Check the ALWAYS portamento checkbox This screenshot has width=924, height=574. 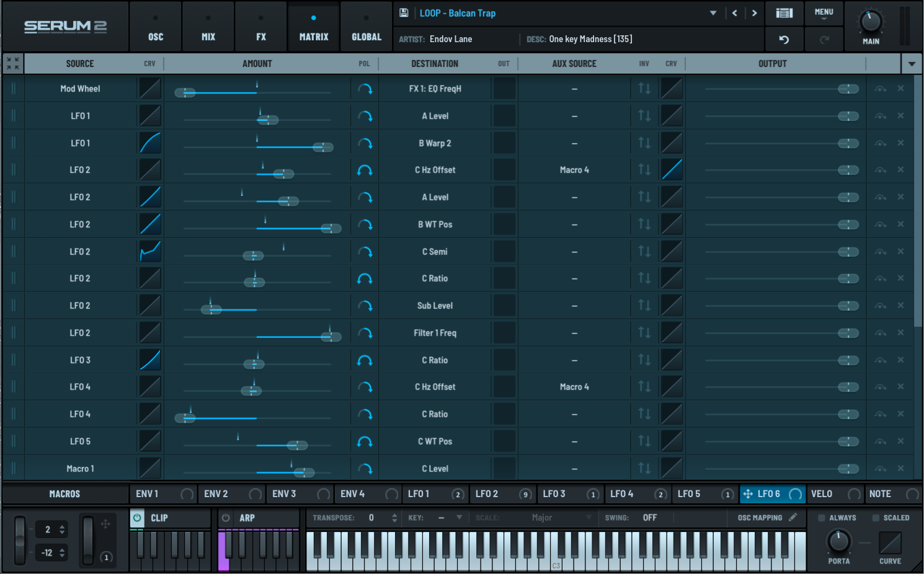pyautogui.click(x=822, y=518)
